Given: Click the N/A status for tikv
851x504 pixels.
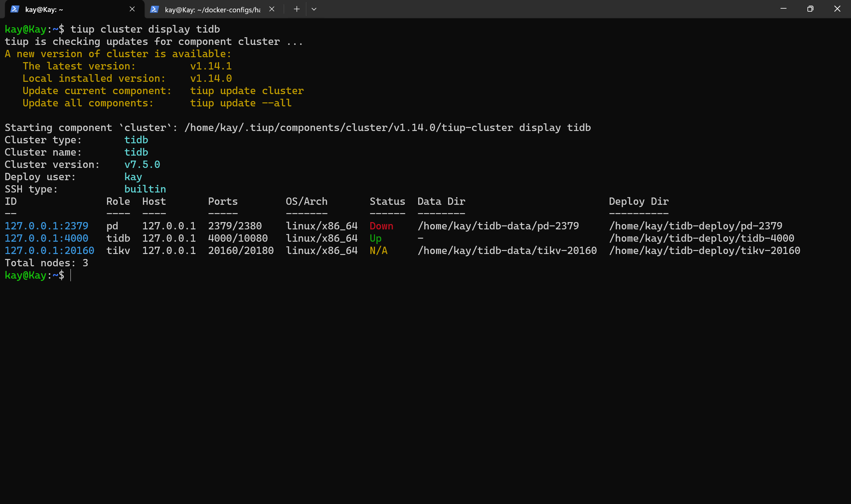Looking at the screenshot, I should (x=379, y=250).
